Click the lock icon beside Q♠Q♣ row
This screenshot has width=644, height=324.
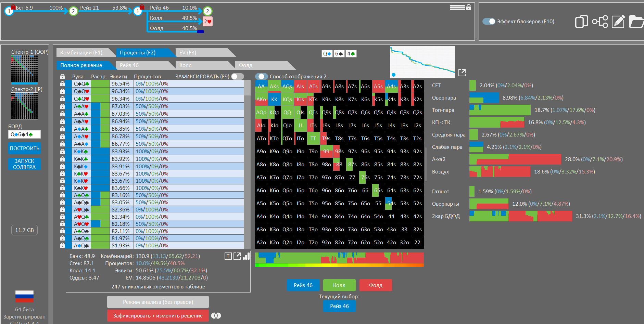tap(62, 84)
